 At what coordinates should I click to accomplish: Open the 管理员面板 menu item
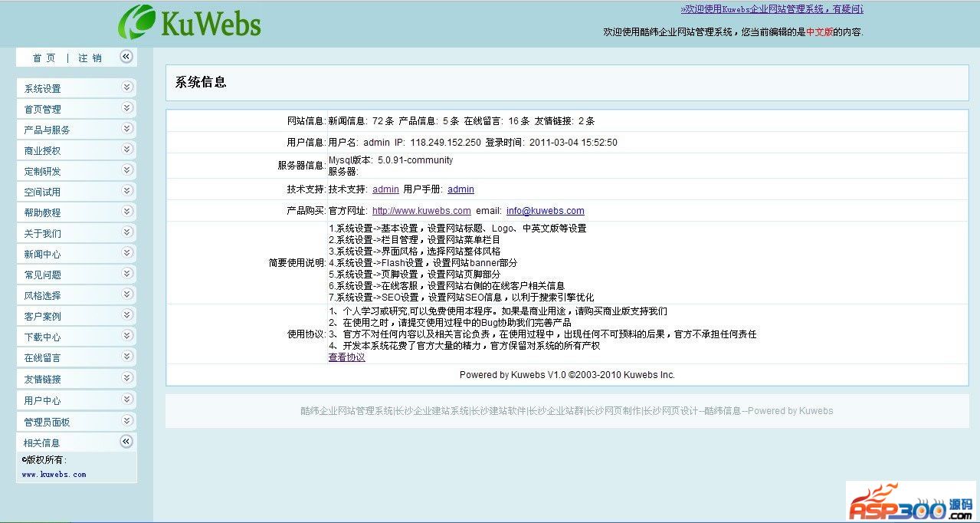tap(47, 423)
